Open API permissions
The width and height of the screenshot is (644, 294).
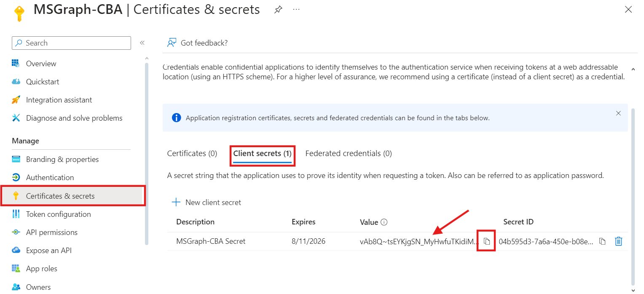(x=51, y=232)
